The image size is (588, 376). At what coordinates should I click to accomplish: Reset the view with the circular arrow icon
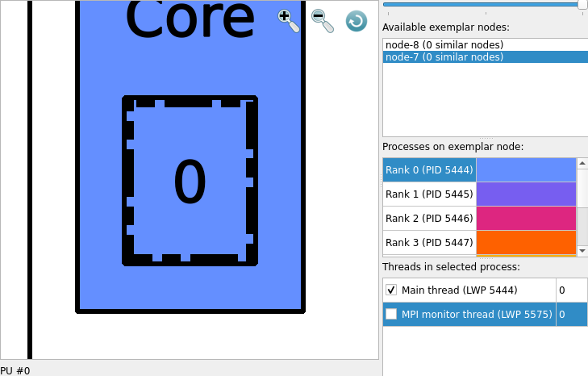coord(357,21)
